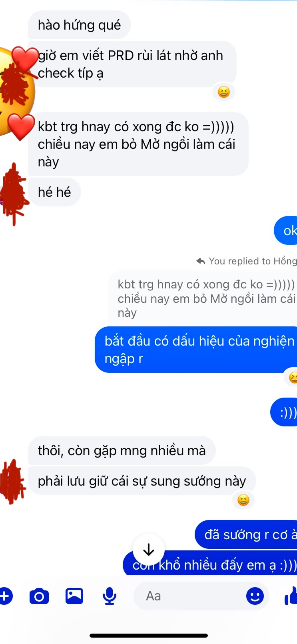
Task: Open the photo gallery icon
Action: point(74,596)
